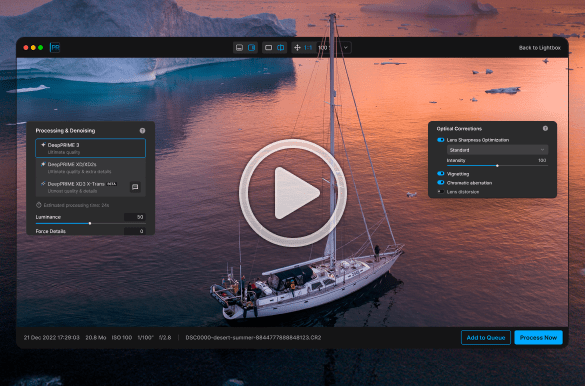This screenshot has height=386, width=585.
Task: Click the file name DSC0000-desert-summer CR2
Action: coord(253,338)
